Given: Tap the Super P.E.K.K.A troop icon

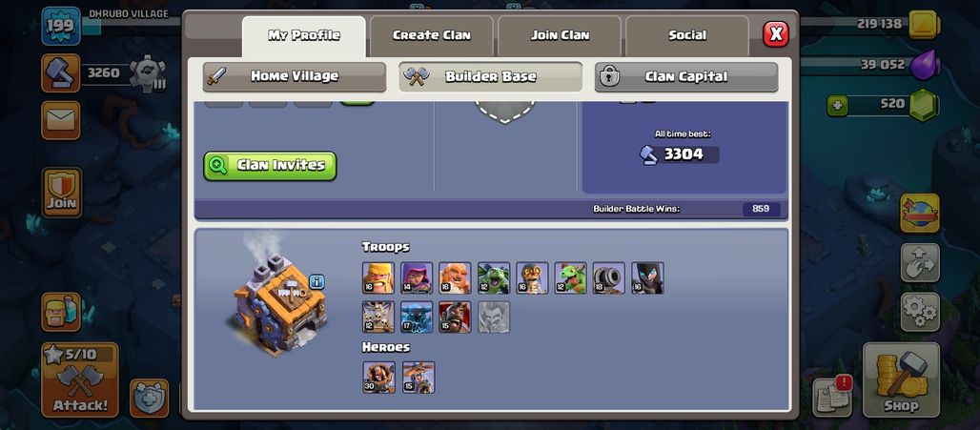Looking at the screenshot, I should click(x=417, y=317).
